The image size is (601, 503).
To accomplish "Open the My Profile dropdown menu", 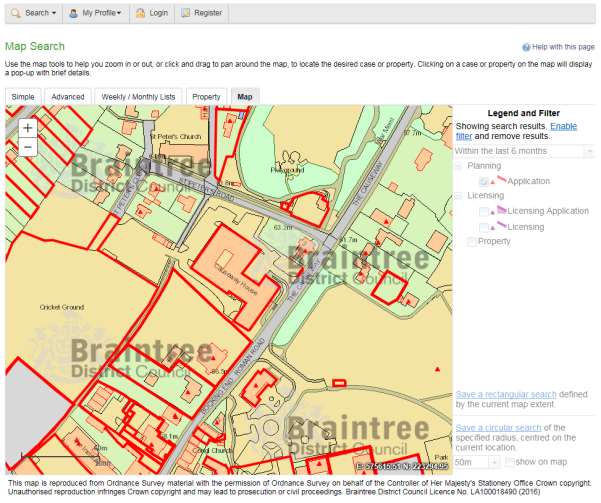I will coord(95,13).
